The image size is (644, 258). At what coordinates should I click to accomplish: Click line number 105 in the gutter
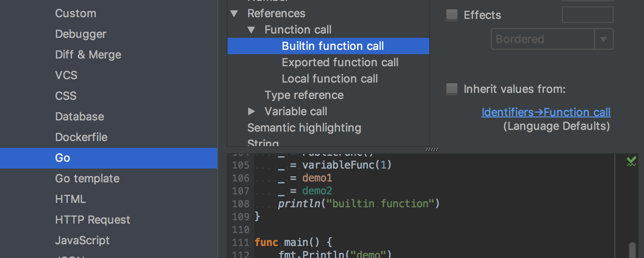pos(241,165)
